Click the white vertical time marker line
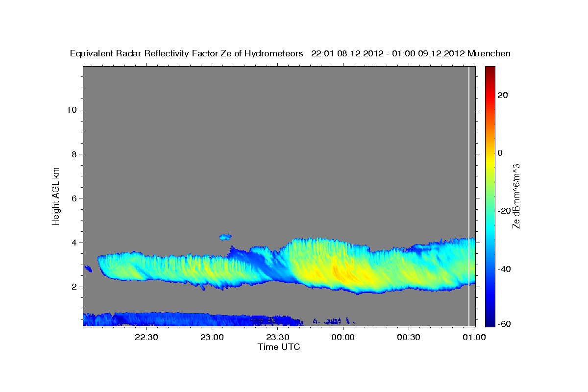The height and width of the screenshot is (392, 588). (469, 196)
